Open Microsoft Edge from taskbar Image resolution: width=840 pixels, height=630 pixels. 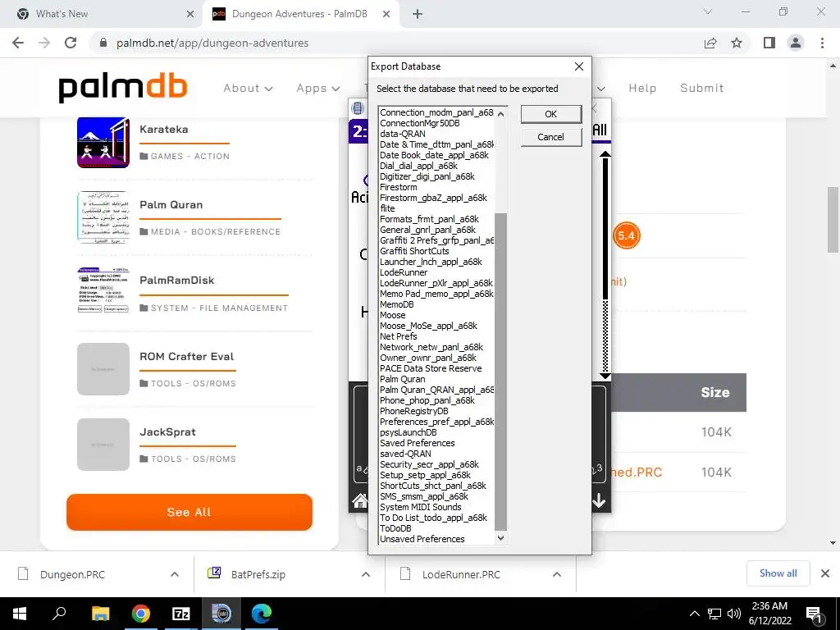coord(262,614)
